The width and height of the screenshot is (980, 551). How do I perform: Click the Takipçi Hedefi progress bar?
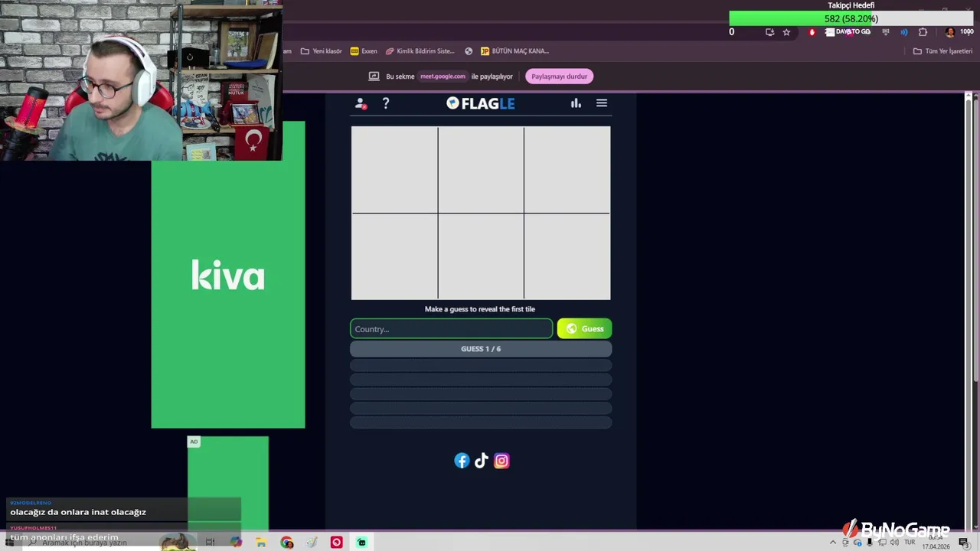(851, 18)
